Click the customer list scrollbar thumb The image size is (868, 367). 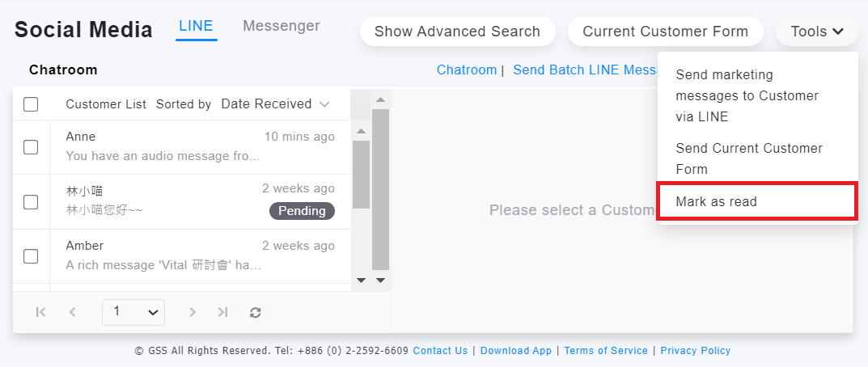pyautogui.click(x=361, y=175)
